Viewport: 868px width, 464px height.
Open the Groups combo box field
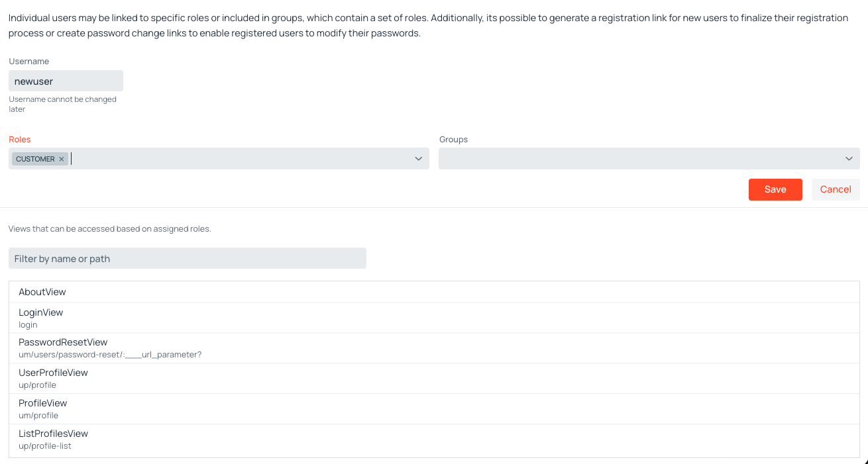[x=649, y=158]
